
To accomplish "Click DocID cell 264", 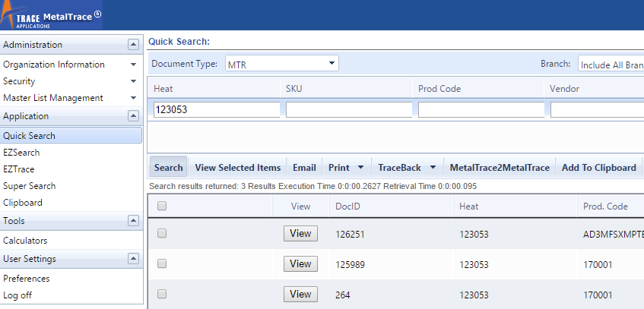I will click(x=343, y=295).
